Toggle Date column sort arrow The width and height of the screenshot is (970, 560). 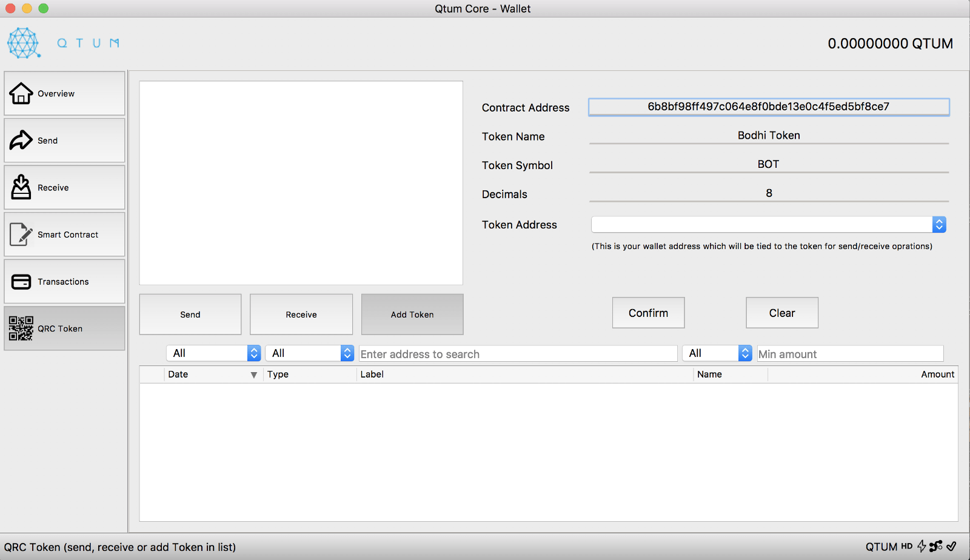254,375
